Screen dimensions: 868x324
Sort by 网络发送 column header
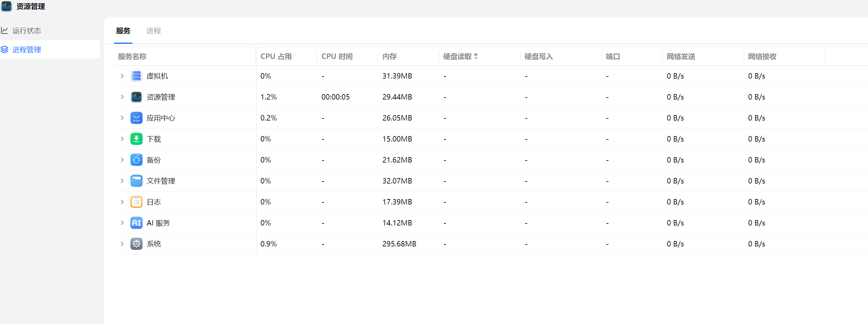681,57
